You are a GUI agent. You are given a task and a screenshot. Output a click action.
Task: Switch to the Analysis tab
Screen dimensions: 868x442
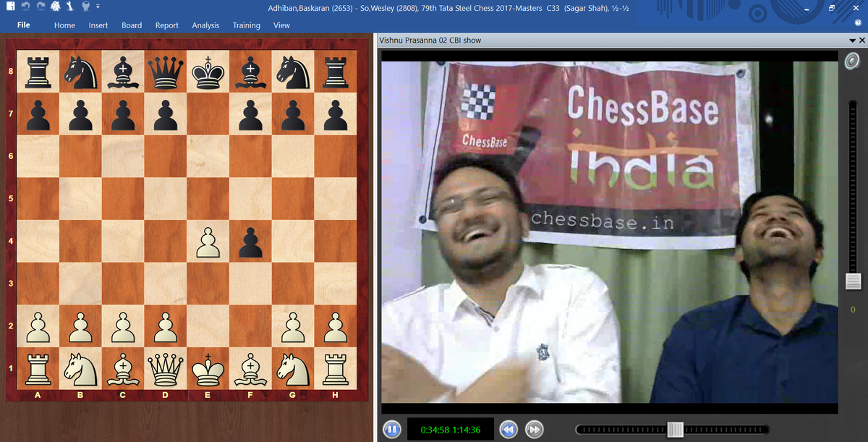[205, 25]
